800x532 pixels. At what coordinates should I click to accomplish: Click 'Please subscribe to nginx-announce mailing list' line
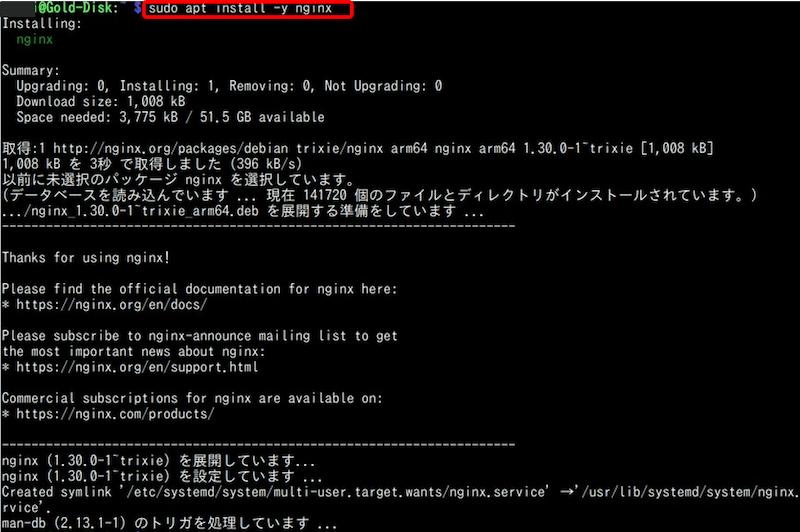coord(199,336)
